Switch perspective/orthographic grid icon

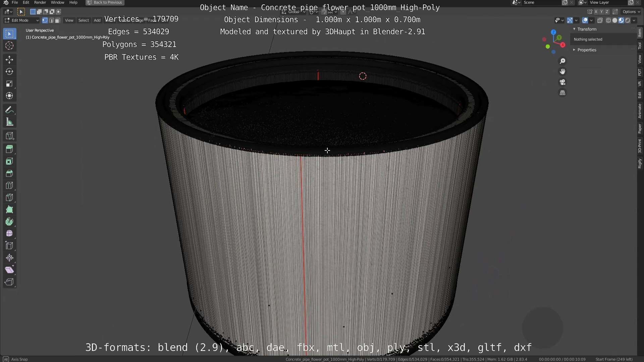(562, 93)
